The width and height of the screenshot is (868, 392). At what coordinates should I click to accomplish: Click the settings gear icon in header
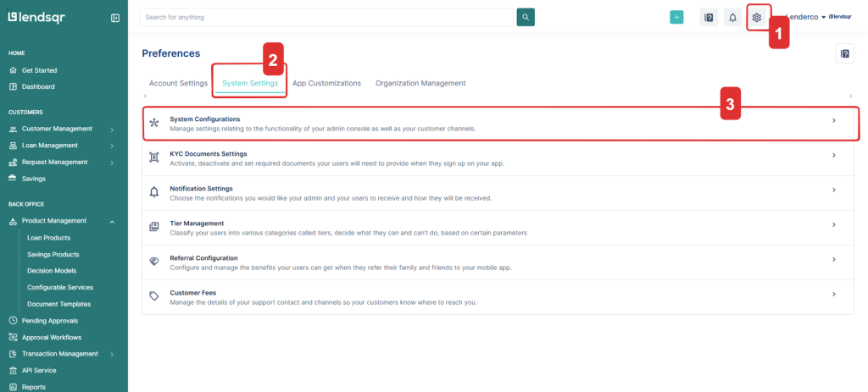757,17
